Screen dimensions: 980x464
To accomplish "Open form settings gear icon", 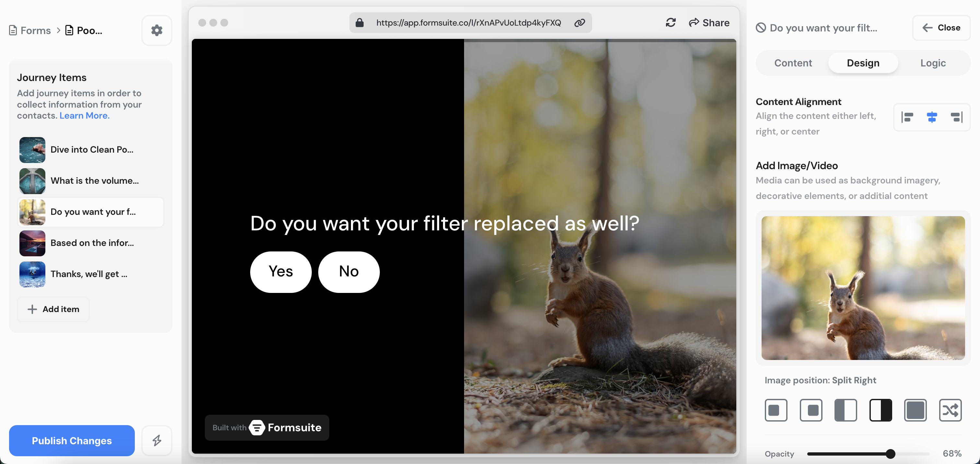I will click(x=157, y=30).
